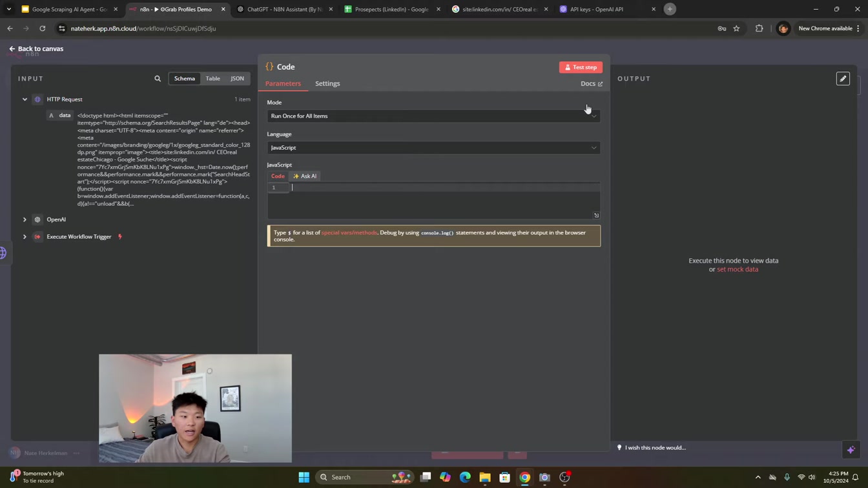Click the Code node braces icon
Image resolution: width=868 pixels, height=488 pixels.
(269, 66)
